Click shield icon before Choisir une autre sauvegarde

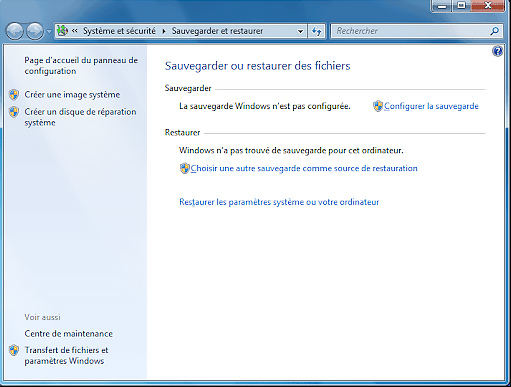tap(184, 168)
